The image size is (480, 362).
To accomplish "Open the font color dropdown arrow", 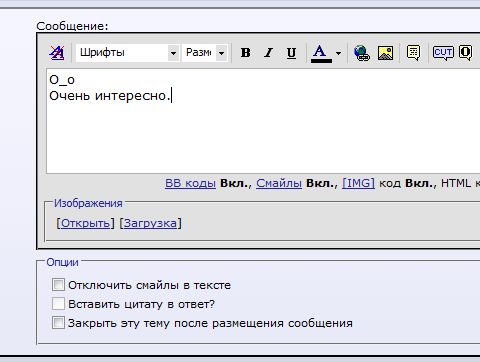I will (x=338, y=53).
